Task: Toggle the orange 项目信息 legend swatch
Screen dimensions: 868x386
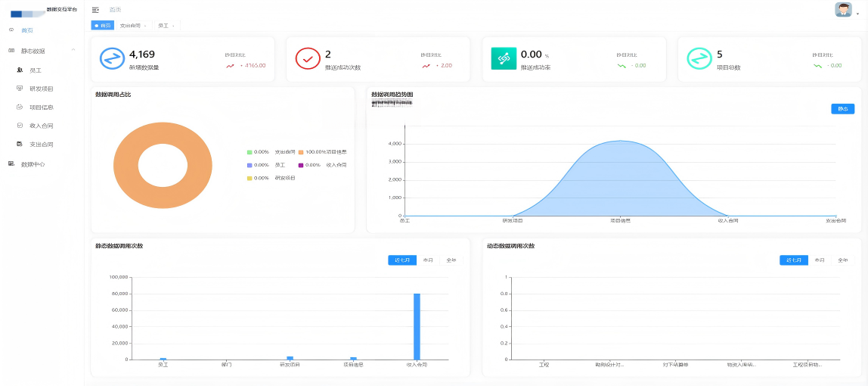Action: [x=301, y=152]
